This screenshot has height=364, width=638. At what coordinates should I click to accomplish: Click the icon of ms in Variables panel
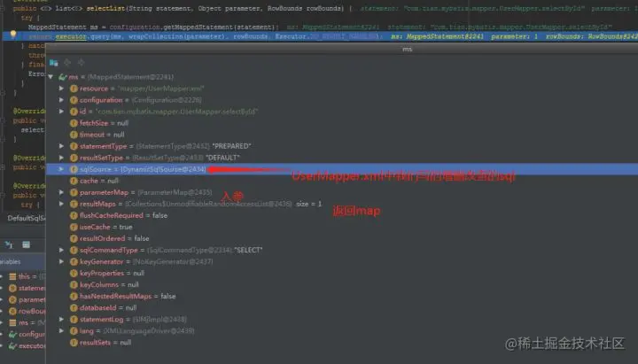pyautogui.click(x=12, y=322)
